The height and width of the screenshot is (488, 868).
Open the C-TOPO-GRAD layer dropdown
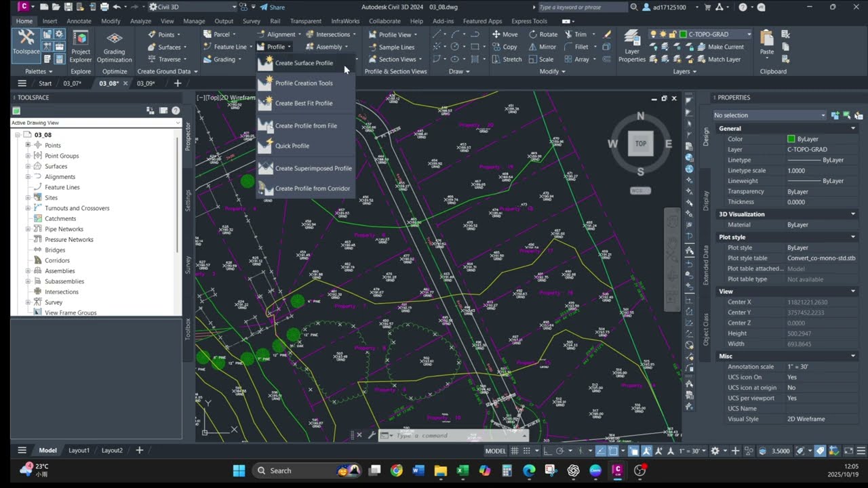click(x=749, y=34)
